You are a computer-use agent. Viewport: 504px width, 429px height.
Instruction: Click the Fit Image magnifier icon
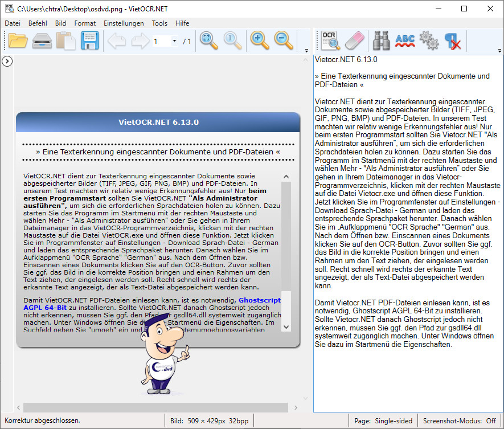tap(208, 40)
